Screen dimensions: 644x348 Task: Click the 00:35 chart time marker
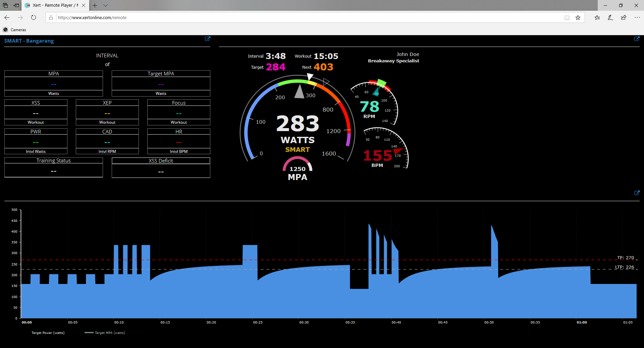coord(350,323)
